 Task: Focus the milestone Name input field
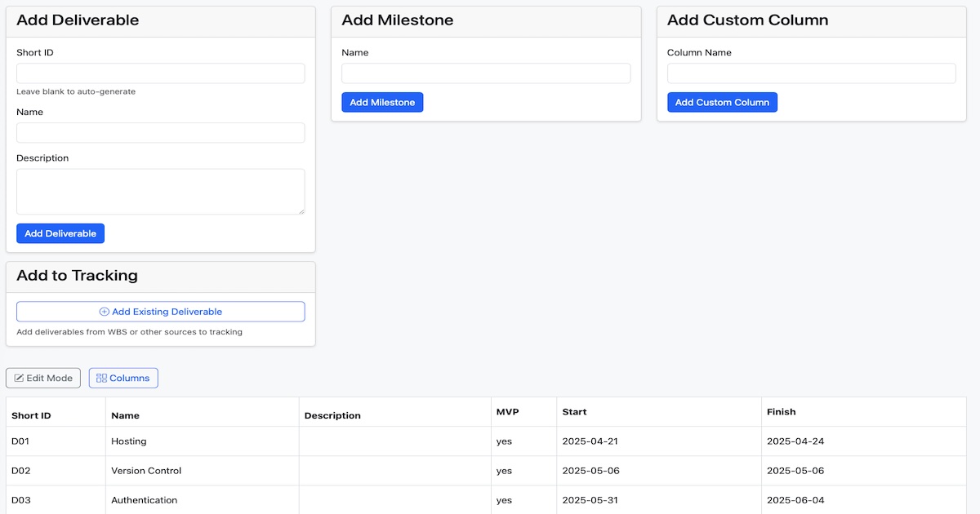click(486, 73)
